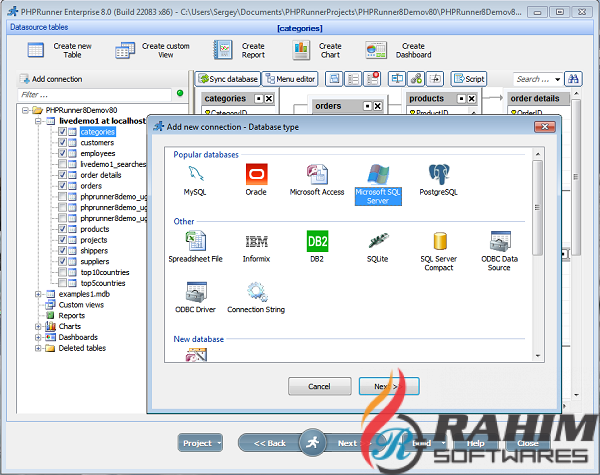The image size is (600, 475).
Task: Choose the PostgreSQL elephant icon
Action: click(439, 174)
